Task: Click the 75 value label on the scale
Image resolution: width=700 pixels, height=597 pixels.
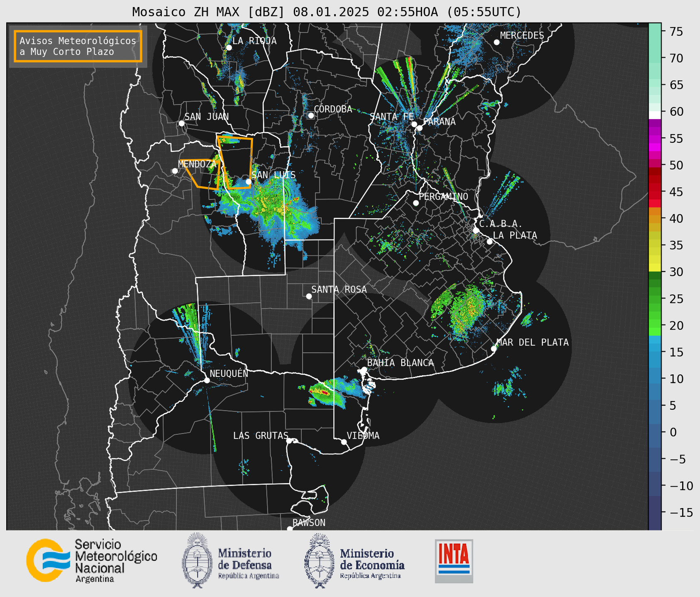Action: (676, 32)
